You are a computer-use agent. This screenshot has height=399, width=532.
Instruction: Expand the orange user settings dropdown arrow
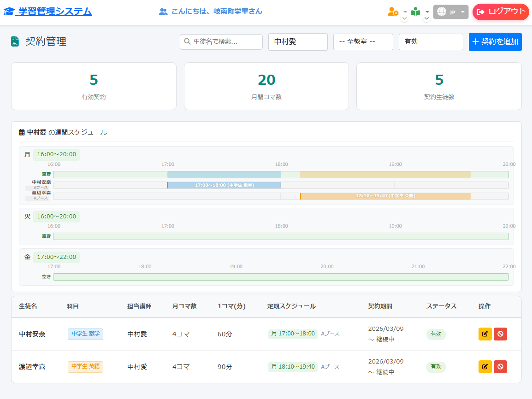click(405, 12)
